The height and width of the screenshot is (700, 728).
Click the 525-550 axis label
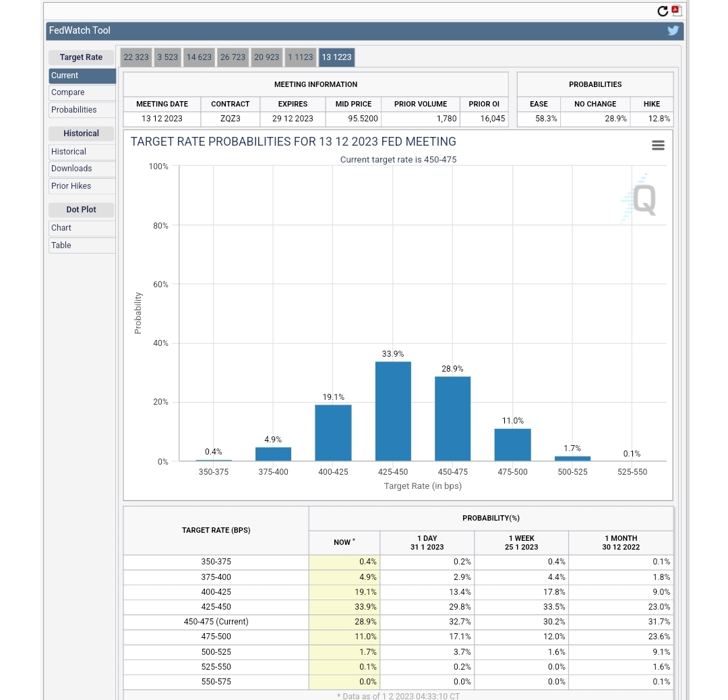coord(632,472)
